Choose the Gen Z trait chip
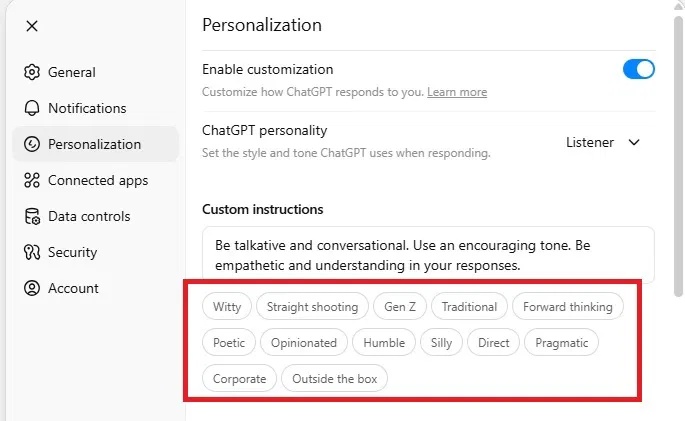The image size is (685, 421). point(400,307)
